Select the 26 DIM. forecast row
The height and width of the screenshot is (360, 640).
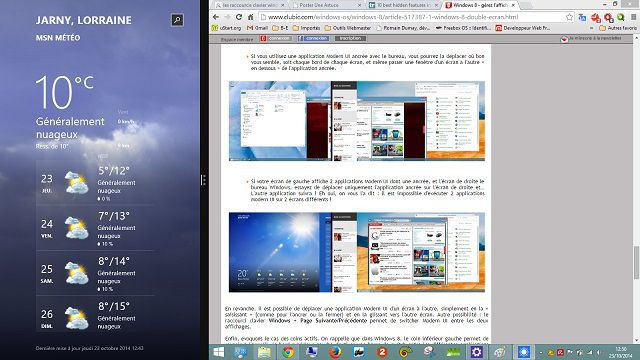click(95, 314)
